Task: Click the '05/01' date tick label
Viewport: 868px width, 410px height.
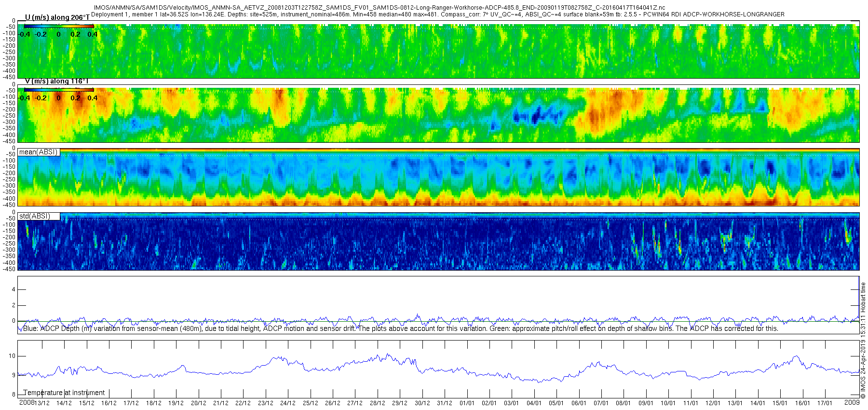Action: pos(556,403)
